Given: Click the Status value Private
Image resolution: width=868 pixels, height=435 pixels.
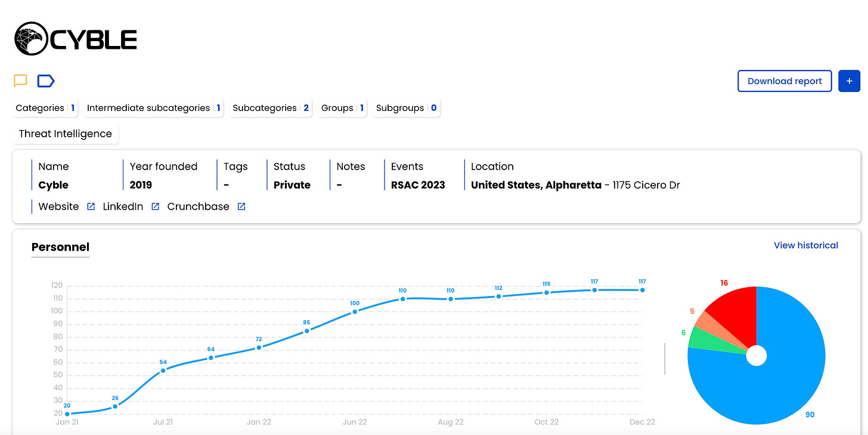Looking at the screenshot, I should [x=292, y=185].
